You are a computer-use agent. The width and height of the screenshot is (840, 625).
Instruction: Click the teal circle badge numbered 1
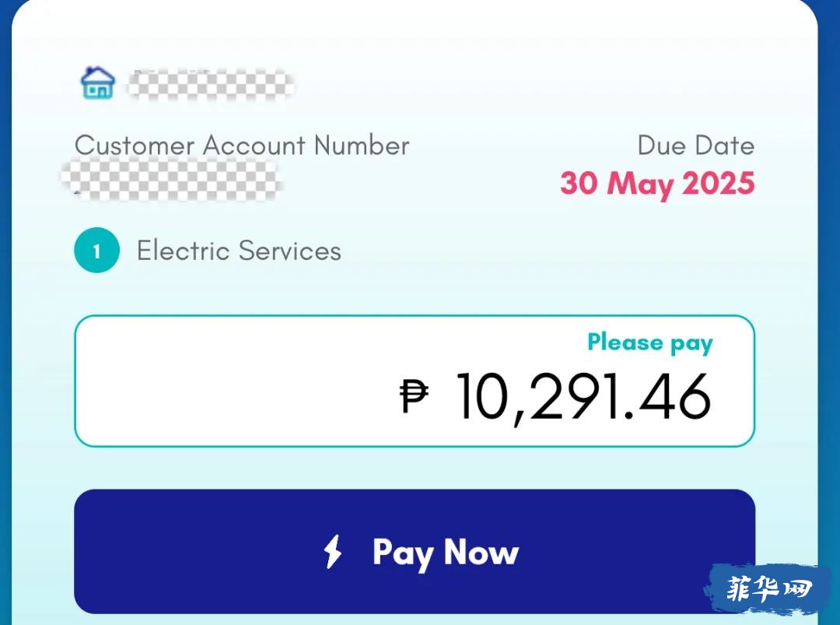coord(97,251)
